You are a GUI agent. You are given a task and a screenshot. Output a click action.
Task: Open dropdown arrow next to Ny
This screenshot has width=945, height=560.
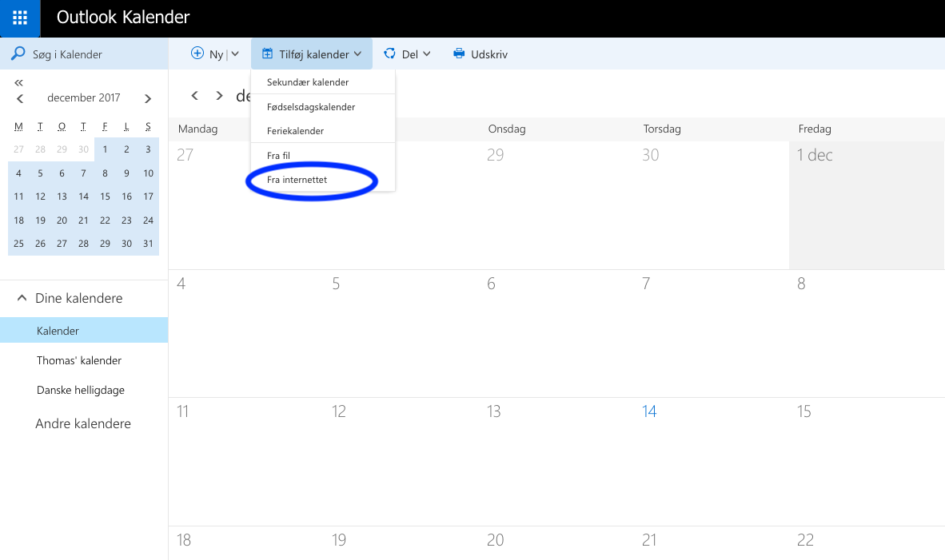click(235, 54)
